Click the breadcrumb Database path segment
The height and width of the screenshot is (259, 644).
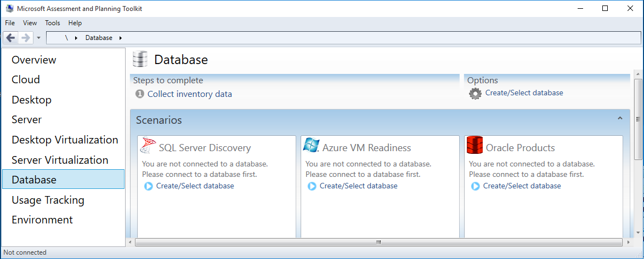(x=99, y=38)
